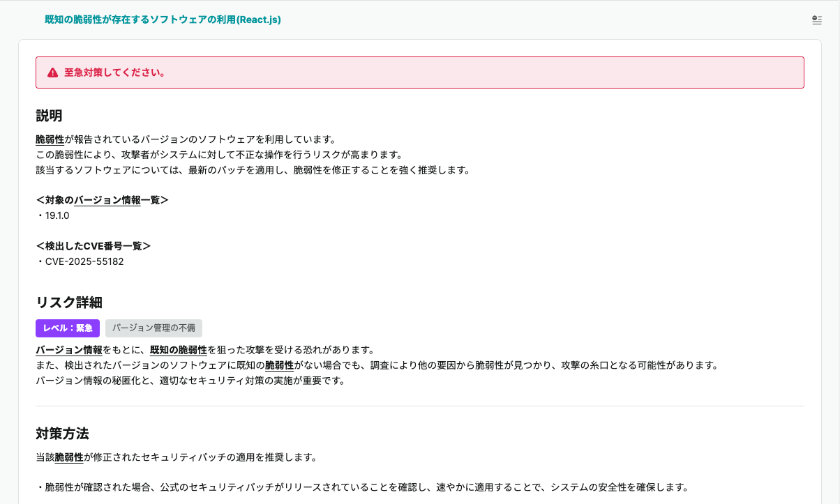840x504 pixels.
Task: Click the 検出したCVE番号一覧 heading
Action: [94, 245]
